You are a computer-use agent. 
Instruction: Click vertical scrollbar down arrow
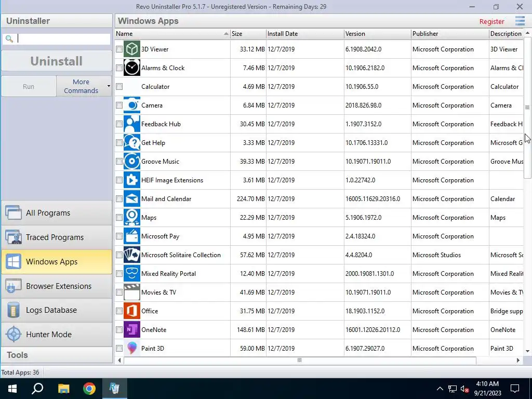(527, 351)
